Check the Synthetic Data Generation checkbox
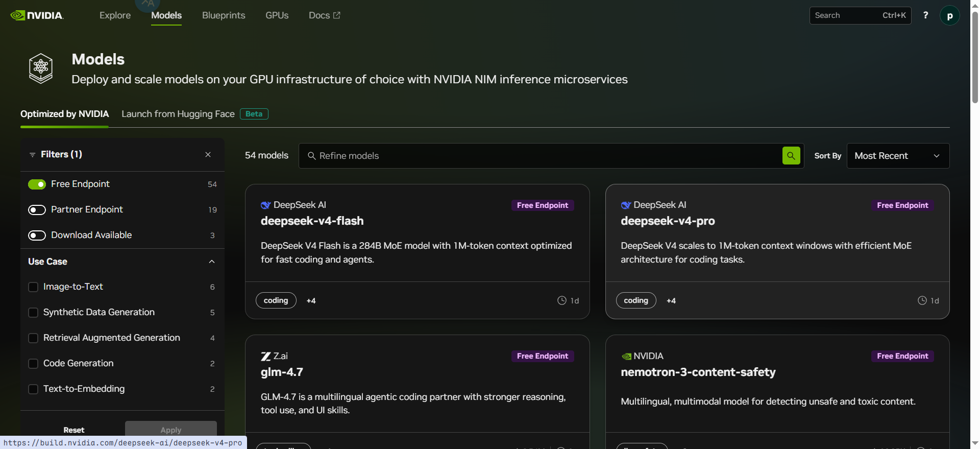Viewport: 980px width, 449px height. (x=33, y=313)
